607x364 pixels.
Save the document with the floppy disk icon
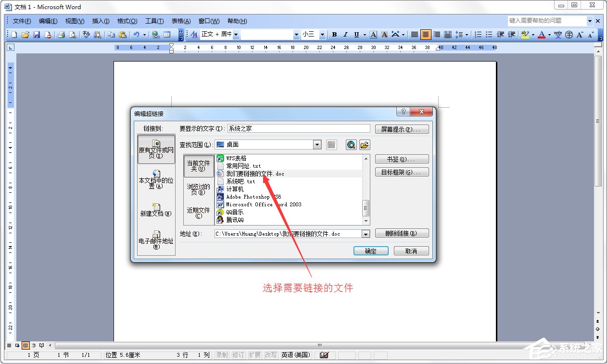click(37, 35)
